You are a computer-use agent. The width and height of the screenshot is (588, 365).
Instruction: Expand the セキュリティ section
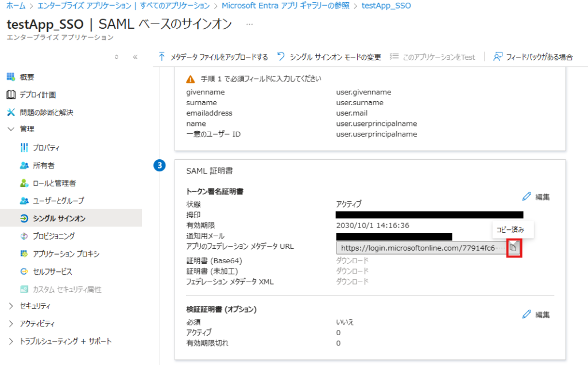tap(11, 306)
